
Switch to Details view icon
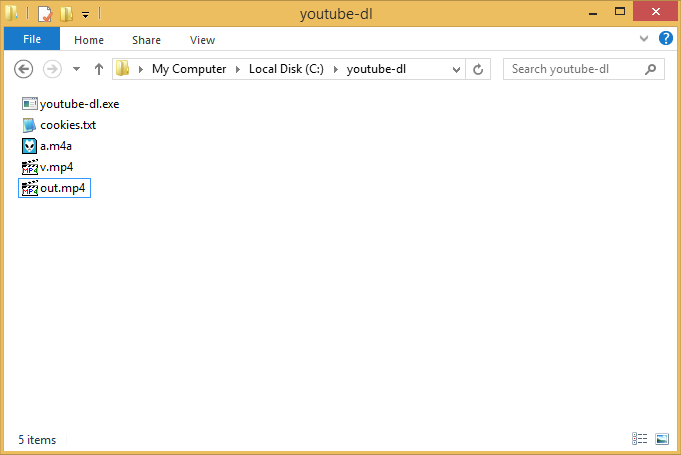[x=639, y=439]
